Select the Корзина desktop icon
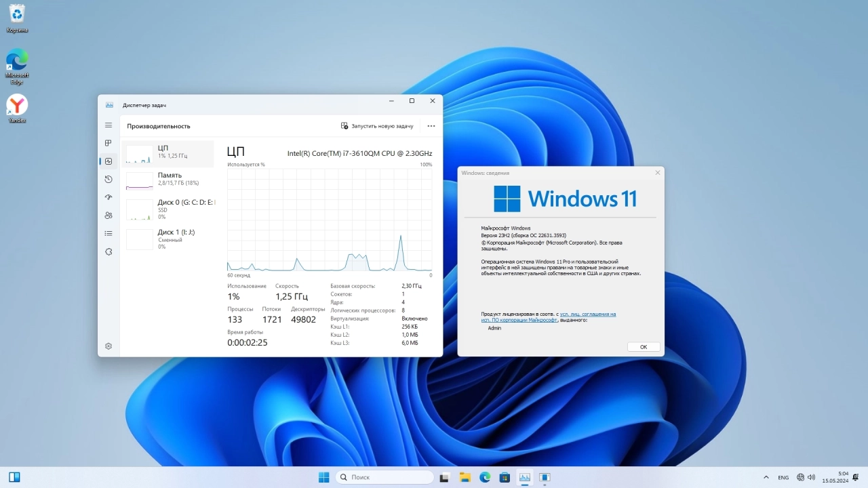The height and width of the screenshot is (488, 868). (17, 18)
